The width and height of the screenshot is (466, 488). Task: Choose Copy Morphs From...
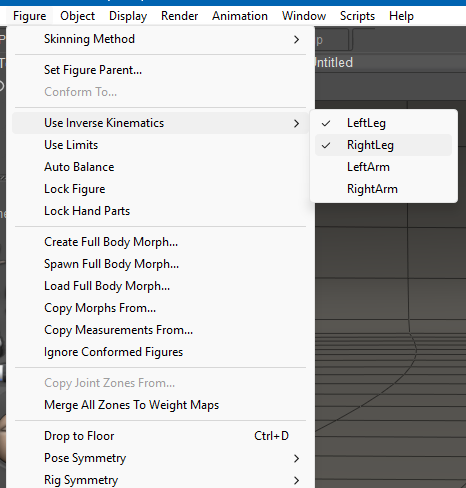pos(160,308)
